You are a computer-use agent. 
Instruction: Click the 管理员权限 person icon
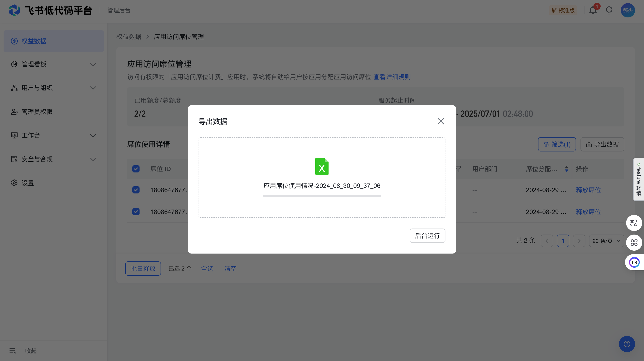14,112
